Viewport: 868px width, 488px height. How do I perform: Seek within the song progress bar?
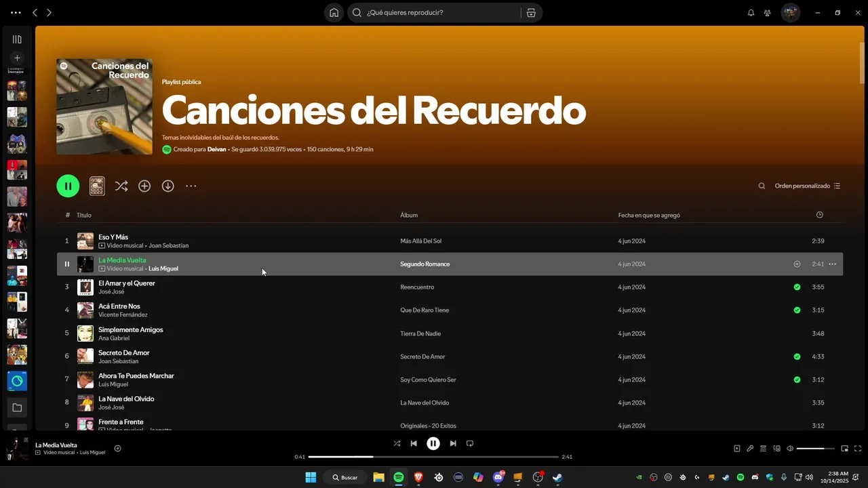tap(433, 457)
